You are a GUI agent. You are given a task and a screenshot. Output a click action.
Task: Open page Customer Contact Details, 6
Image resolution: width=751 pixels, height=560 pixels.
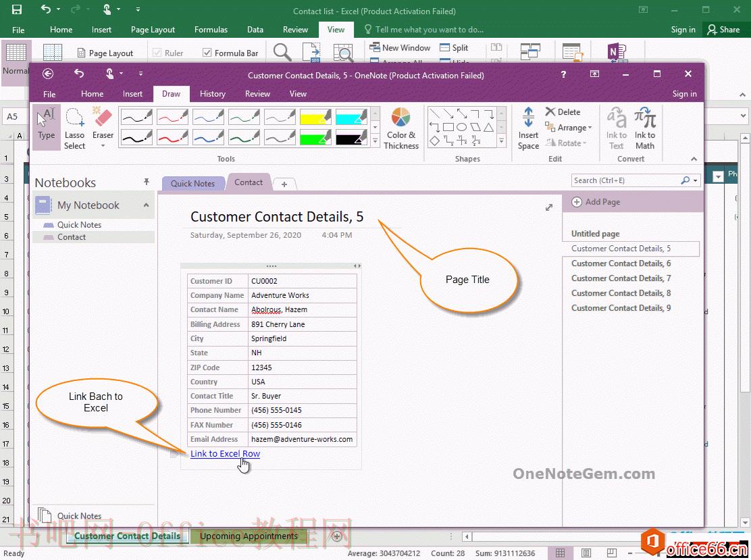pos(621,263)
